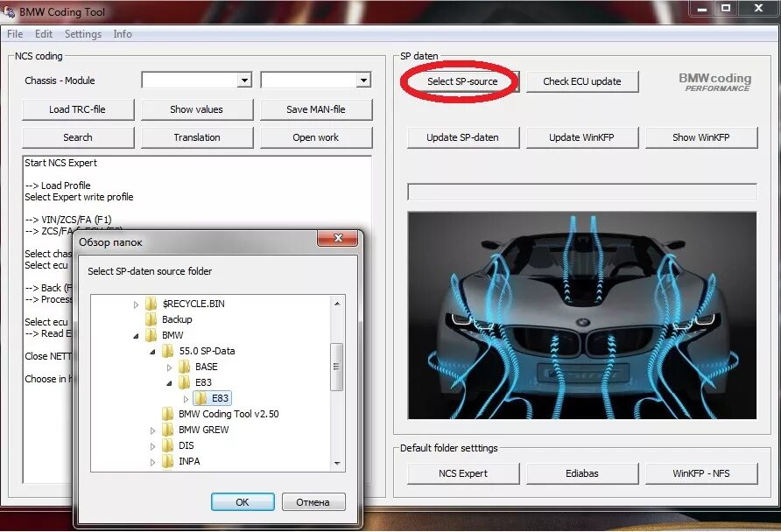Screen dimensions: 781x532
Task: Click the BMW Coding Tool v2.50 folder icon
Action: click(167, 414)
